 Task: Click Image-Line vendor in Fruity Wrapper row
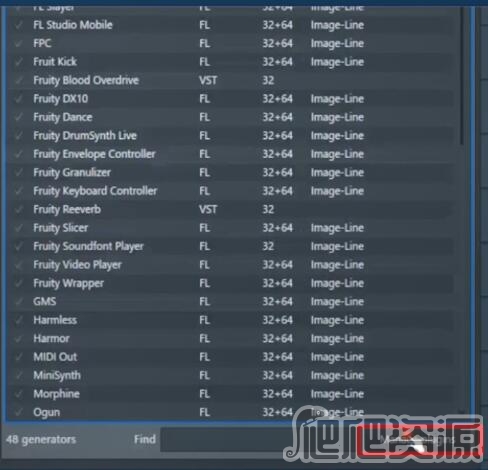(x=337, y=283)
